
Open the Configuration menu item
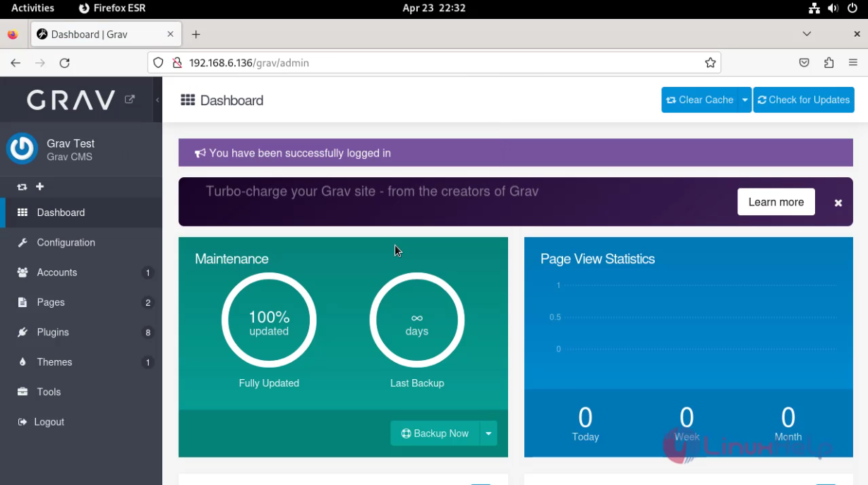pos(81,242)
